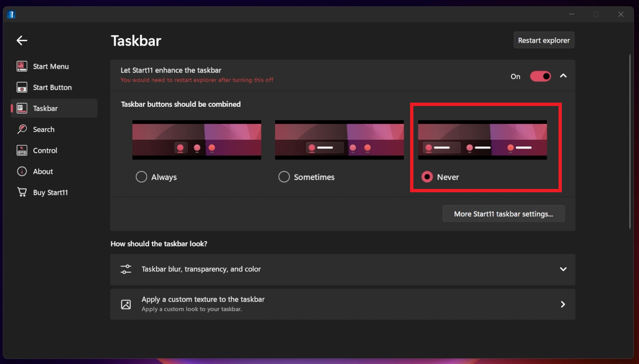Click the Control keyboard icon
This screenshot has width=639, height=364.
(x=22, y=150)
